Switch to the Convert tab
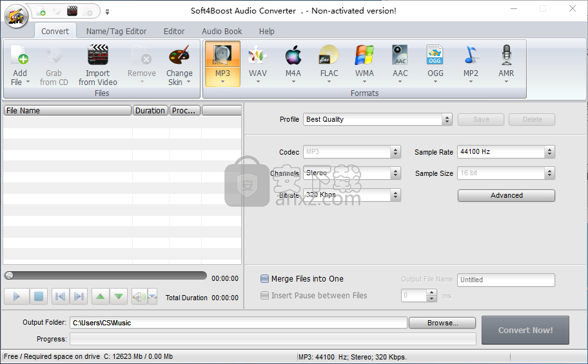Viewport: 588px width, 364px height. pos(55,31)
